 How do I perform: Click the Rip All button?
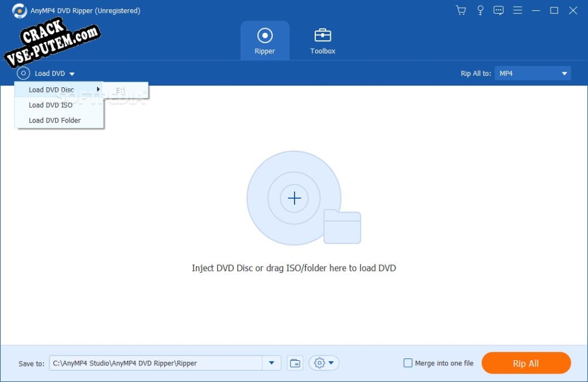point(526,363)
